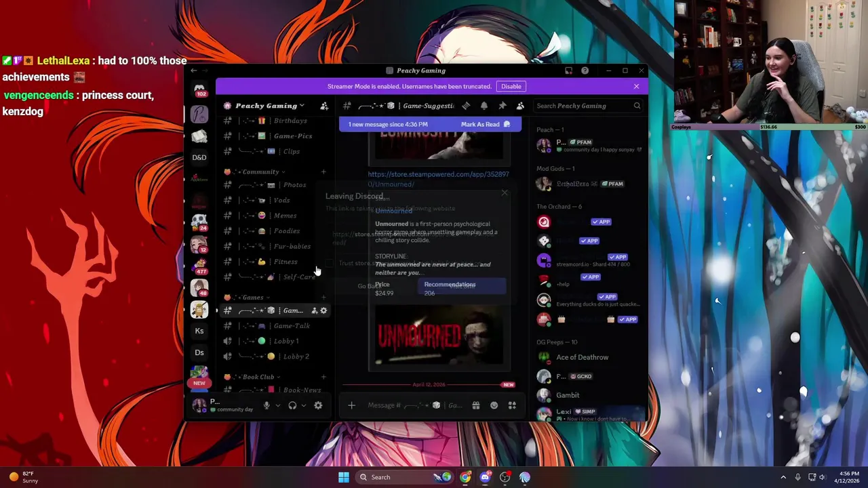This screenshot has height=488, width=868.
Task: Create invite for Game-Suggestions channel
Action: (x=314, y=310)
